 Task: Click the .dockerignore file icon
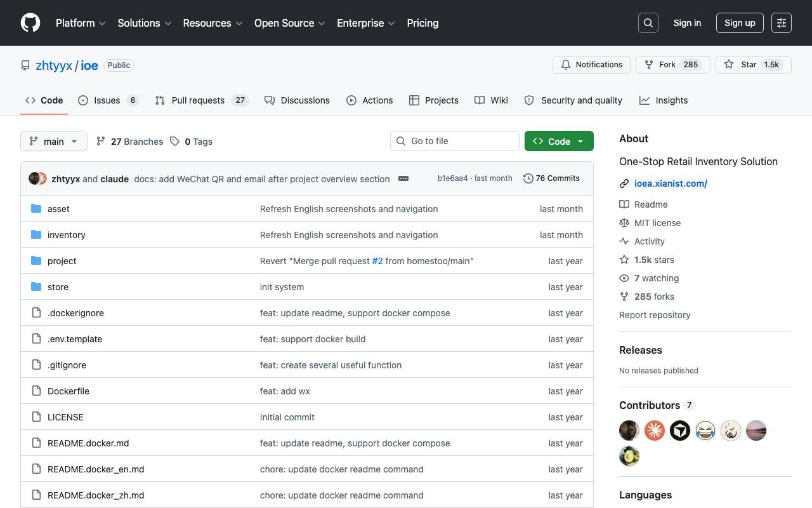coord(36,313)
